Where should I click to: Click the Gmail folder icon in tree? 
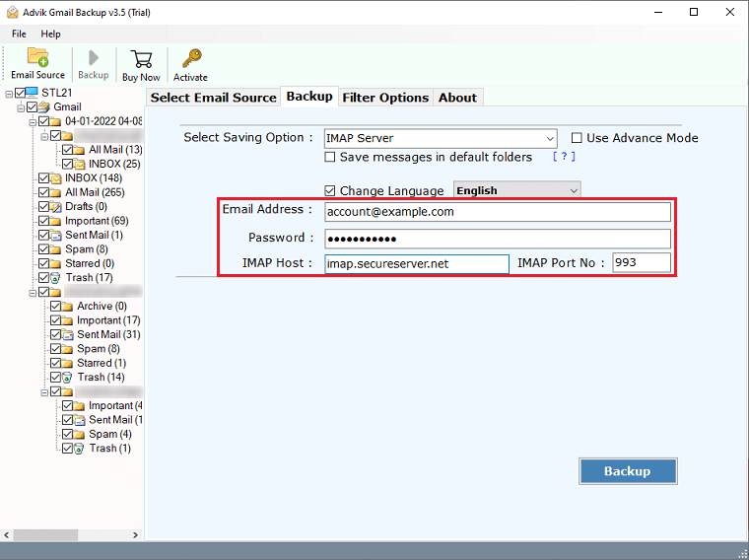tap(43, 106)
